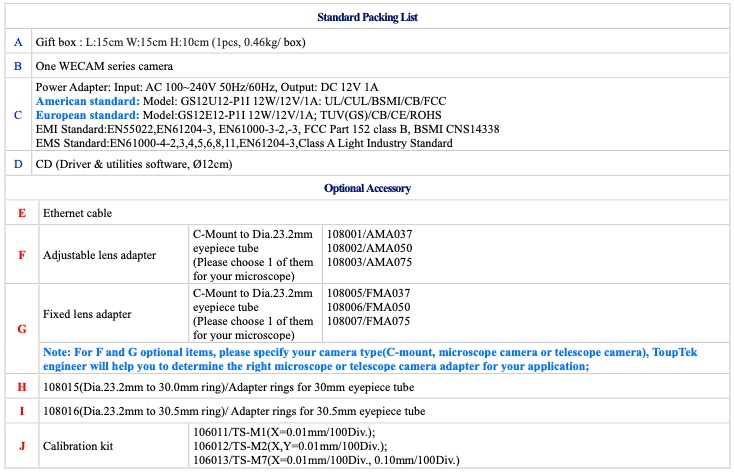Select row letter C
Viewport: 734px width, 475px height.
pyautogui.click(x=18, y=115)
